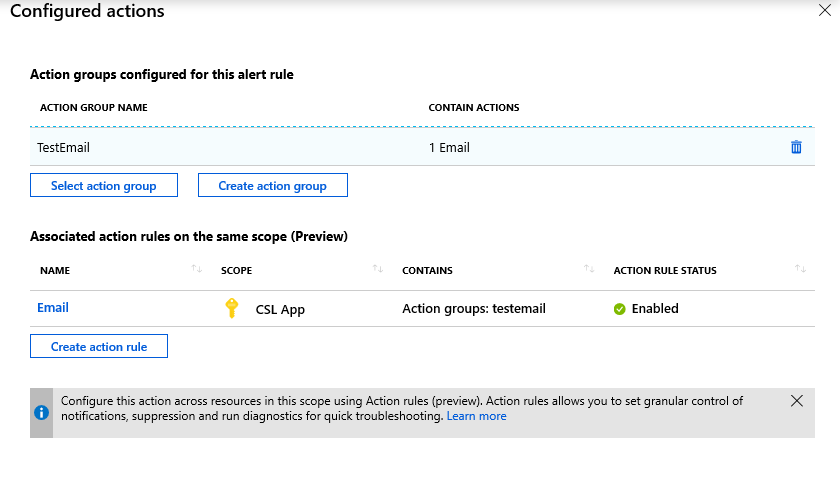Click the yellow key icon beside CSL App
Viewport: 840px width, 480px height.
coord(232,308)
